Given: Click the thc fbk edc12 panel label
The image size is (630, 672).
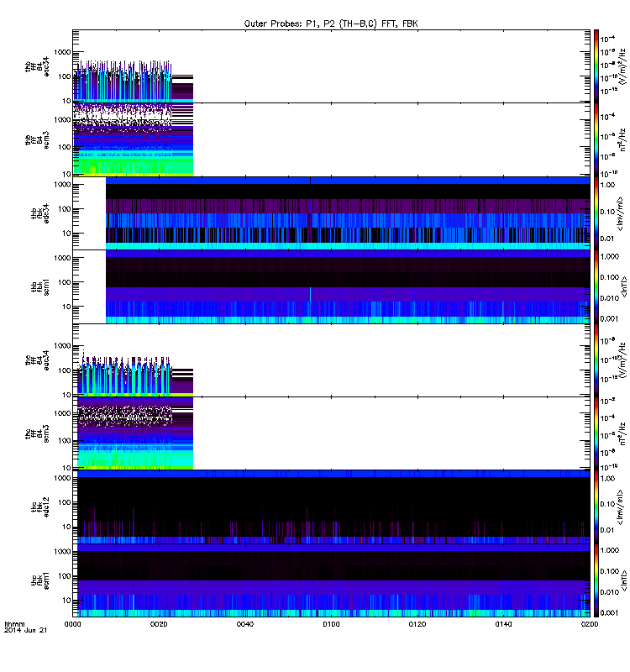Looking at the screenshot, I should tap(40, 507).
